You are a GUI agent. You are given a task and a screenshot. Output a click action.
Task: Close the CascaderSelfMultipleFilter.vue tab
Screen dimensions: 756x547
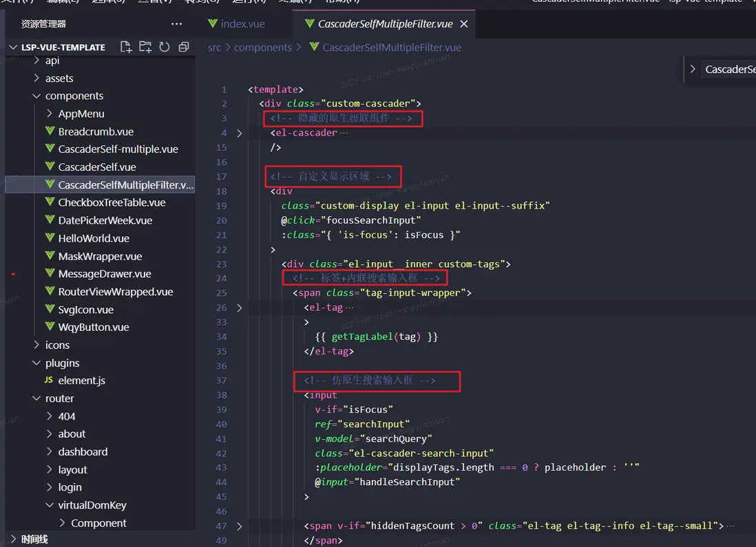click(464, 24)
